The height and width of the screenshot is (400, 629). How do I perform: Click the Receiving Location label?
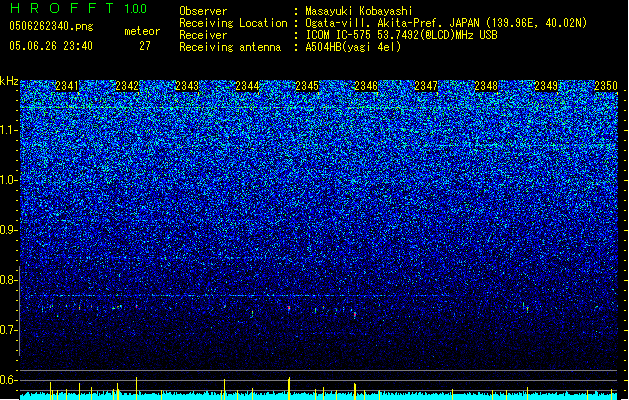tap(233, 23)
